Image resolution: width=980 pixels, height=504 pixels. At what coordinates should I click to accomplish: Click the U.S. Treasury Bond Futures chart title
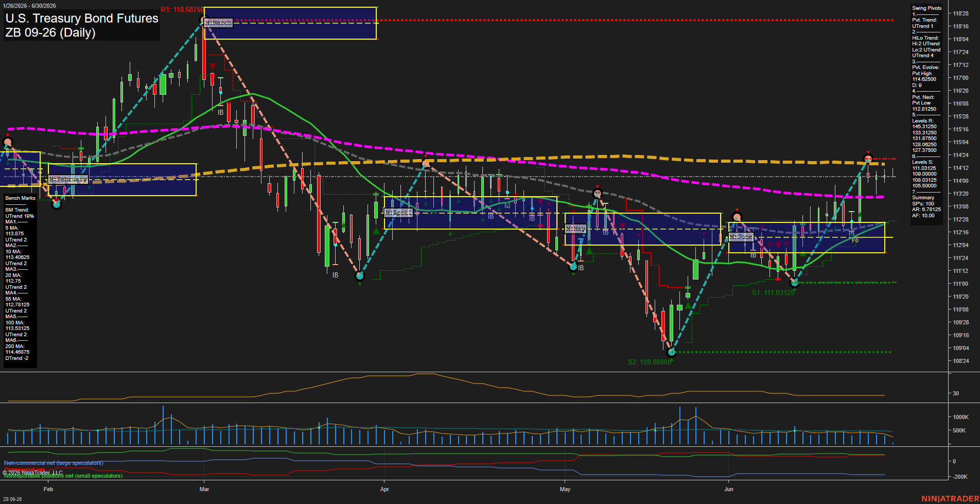pos(82,19)
